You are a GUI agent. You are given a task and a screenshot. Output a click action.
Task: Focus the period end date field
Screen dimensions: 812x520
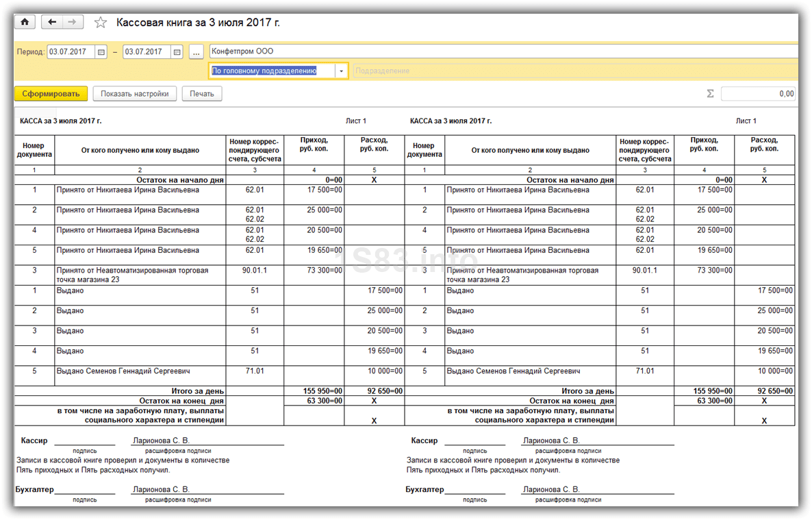pyautogui.click(x=146, y=52)
